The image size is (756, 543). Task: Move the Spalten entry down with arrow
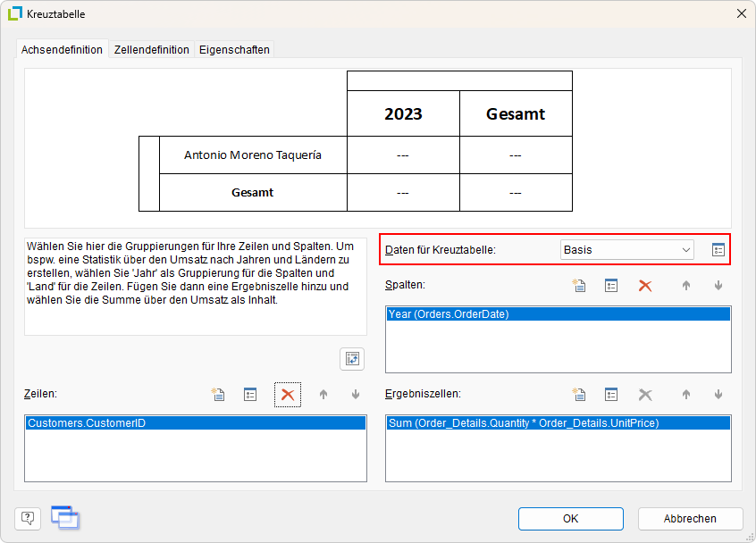(x=718, y=286)
